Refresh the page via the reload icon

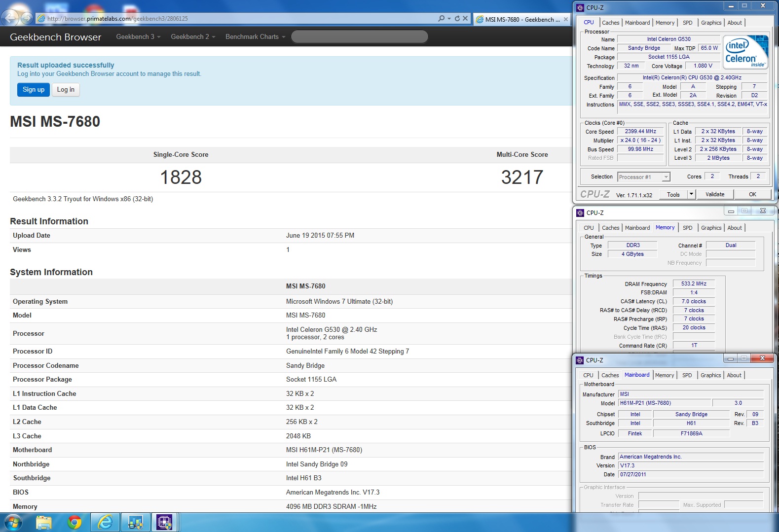tap(457, 18)
